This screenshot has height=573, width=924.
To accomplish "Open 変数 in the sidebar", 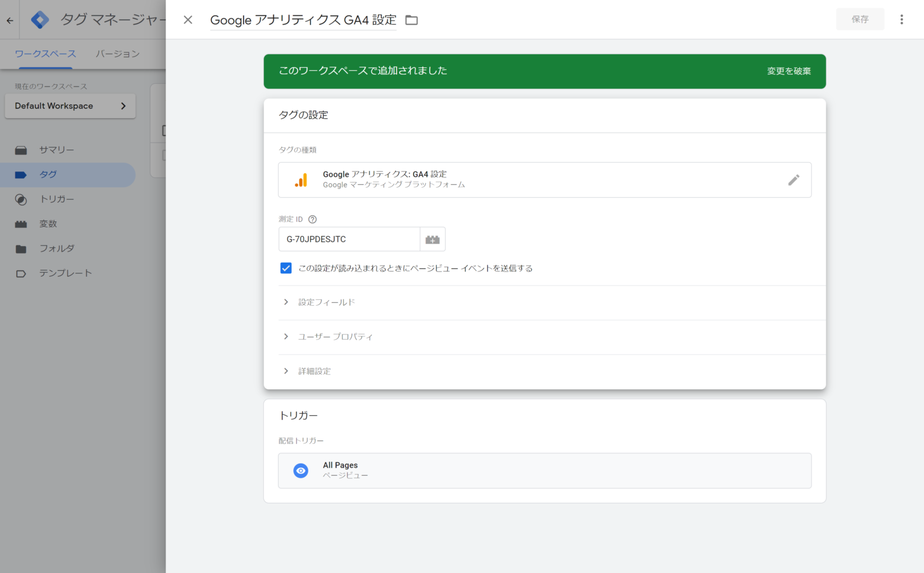I will click(48, 224).
